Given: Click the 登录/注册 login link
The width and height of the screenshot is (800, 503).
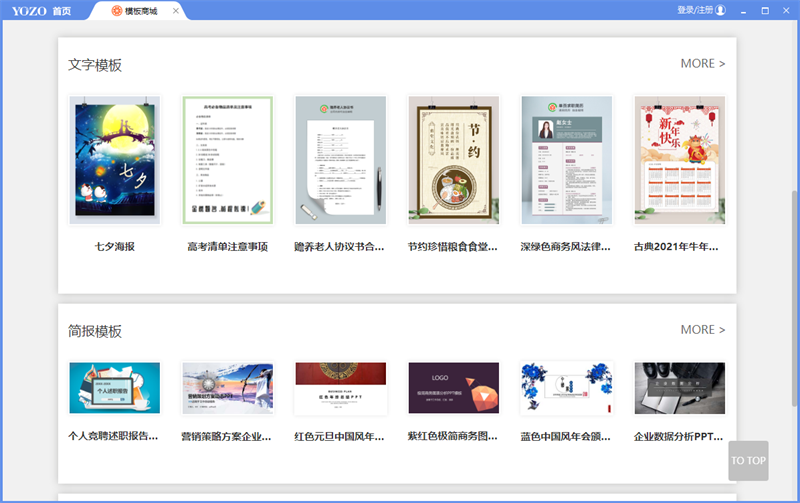Looking at the screenshot, I should (694, 10).
